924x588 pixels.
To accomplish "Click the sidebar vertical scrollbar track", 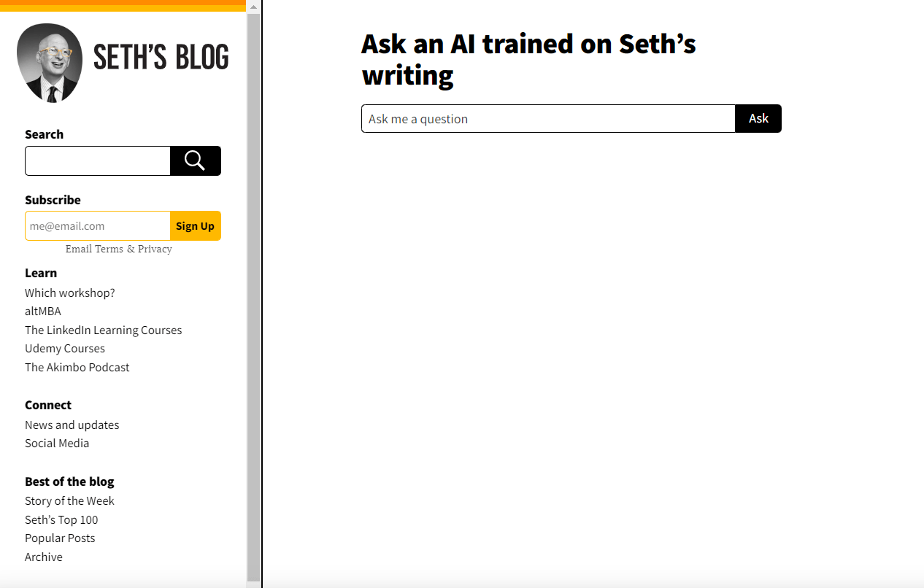I will point(253,292).
